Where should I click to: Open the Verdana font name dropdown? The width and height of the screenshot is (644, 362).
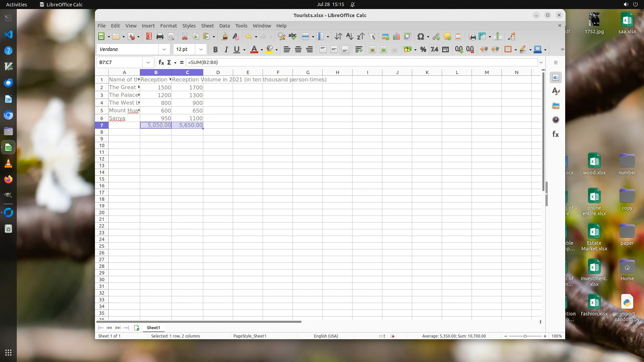[x=164, y=49]
